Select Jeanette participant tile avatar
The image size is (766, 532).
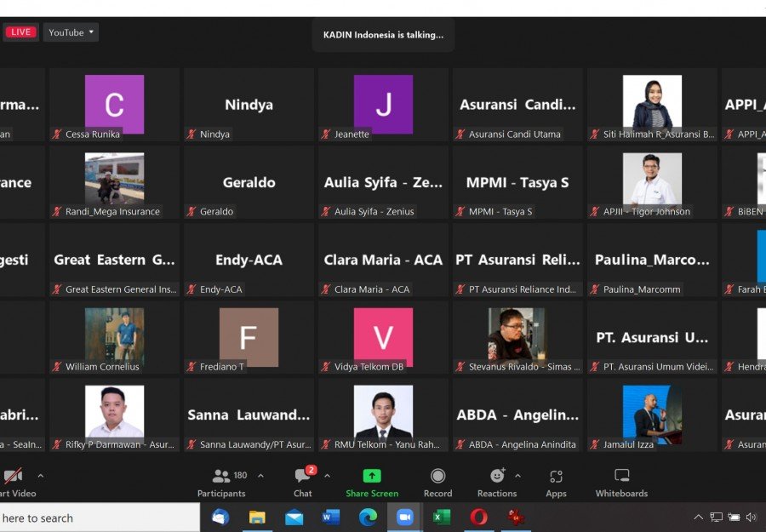(x=384, y=104)
